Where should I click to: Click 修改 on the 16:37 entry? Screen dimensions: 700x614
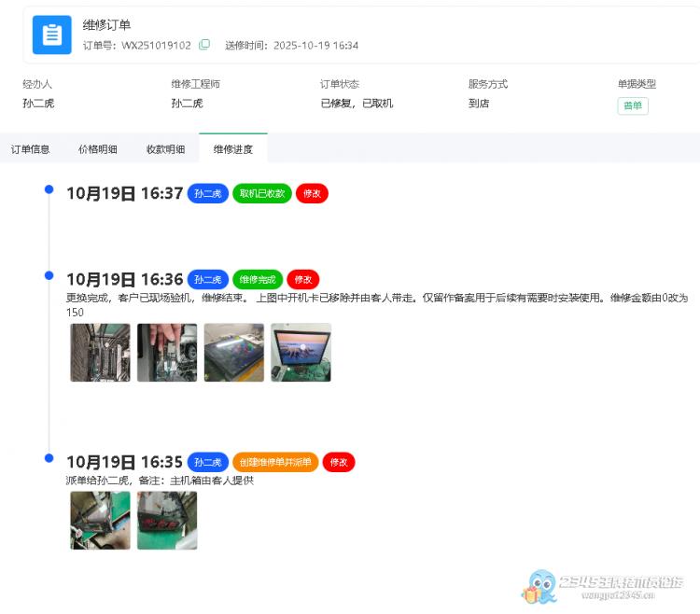point(312,193)
